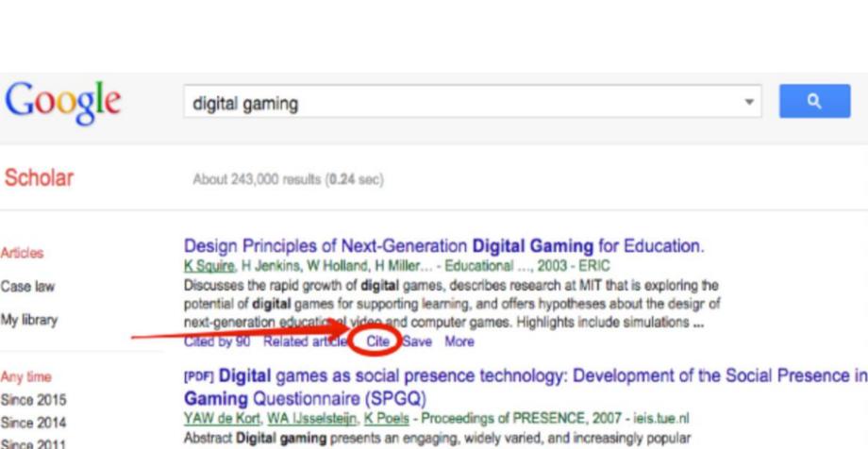Click author link K Squire

(209, 266)
